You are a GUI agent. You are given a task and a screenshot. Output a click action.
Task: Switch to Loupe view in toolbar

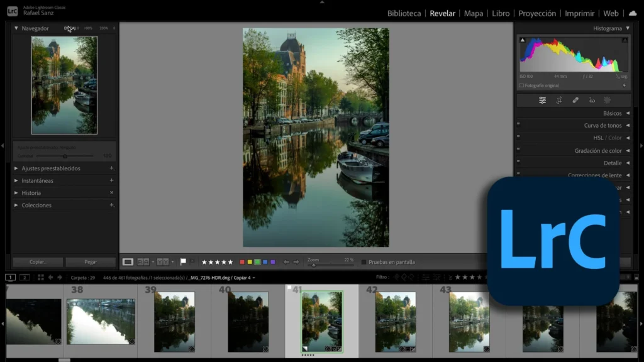128,262
